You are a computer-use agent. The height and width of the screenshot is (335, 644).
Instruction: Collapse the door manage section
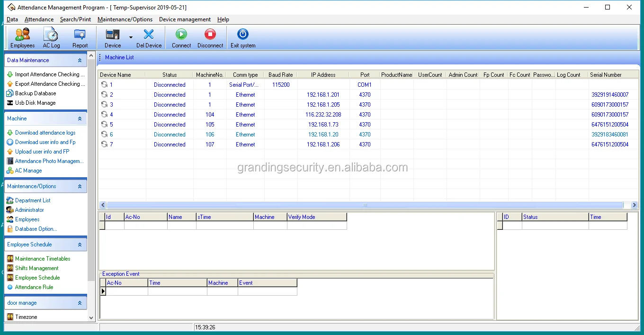pyautogui.click(x=80, y=303)
